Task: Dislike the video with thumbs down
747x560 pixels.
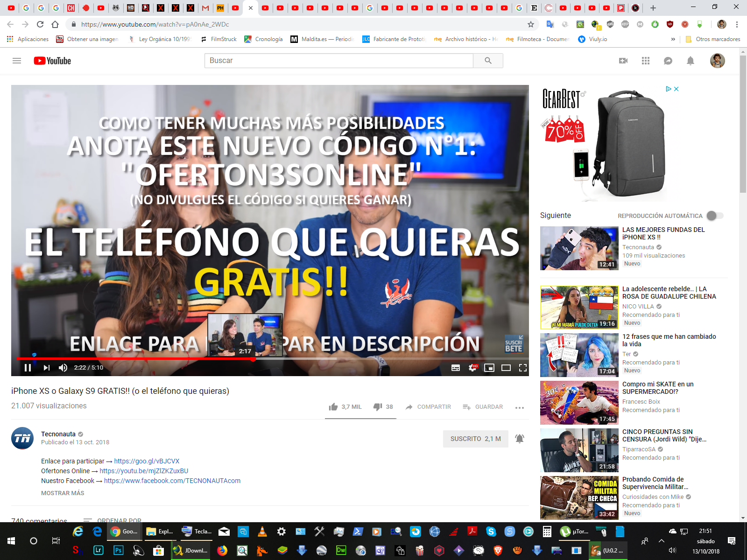Action: 378,407
